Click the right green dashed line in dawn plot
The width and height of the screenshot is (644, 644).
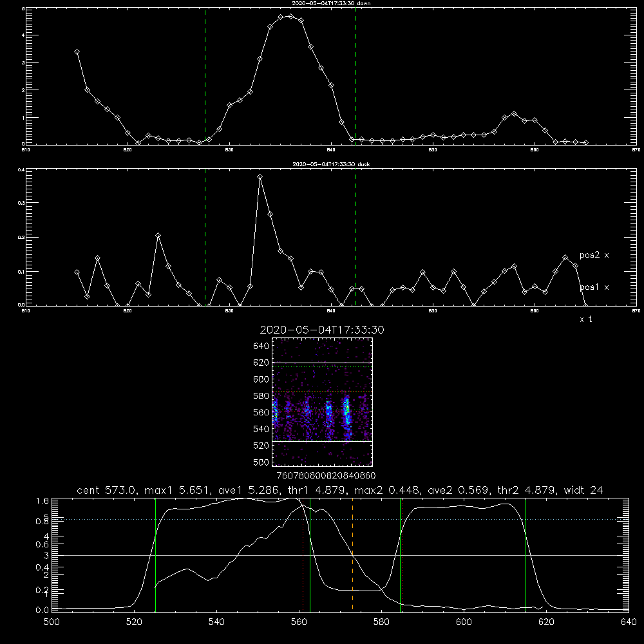[355, 76]
